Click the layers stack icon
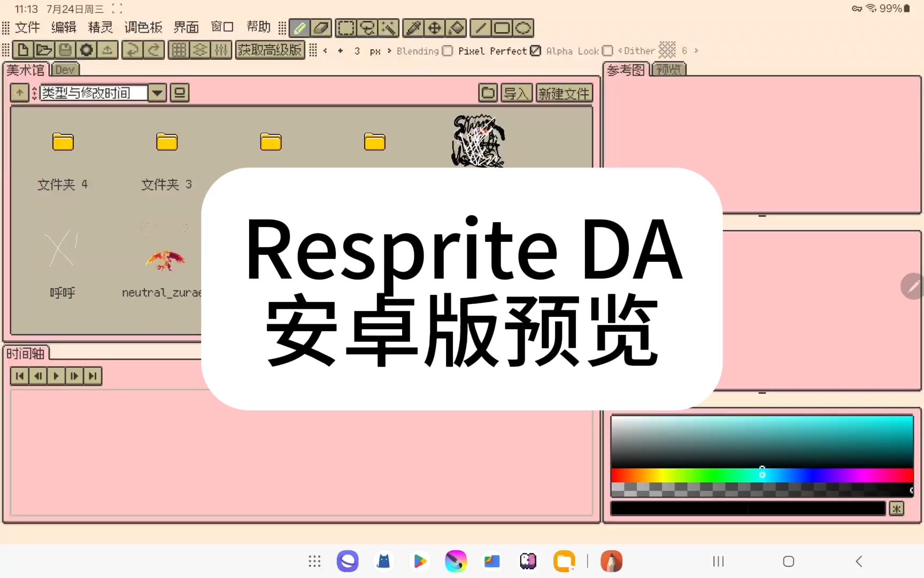Viewport: 924px width, 578px height. tap(200, 50)
